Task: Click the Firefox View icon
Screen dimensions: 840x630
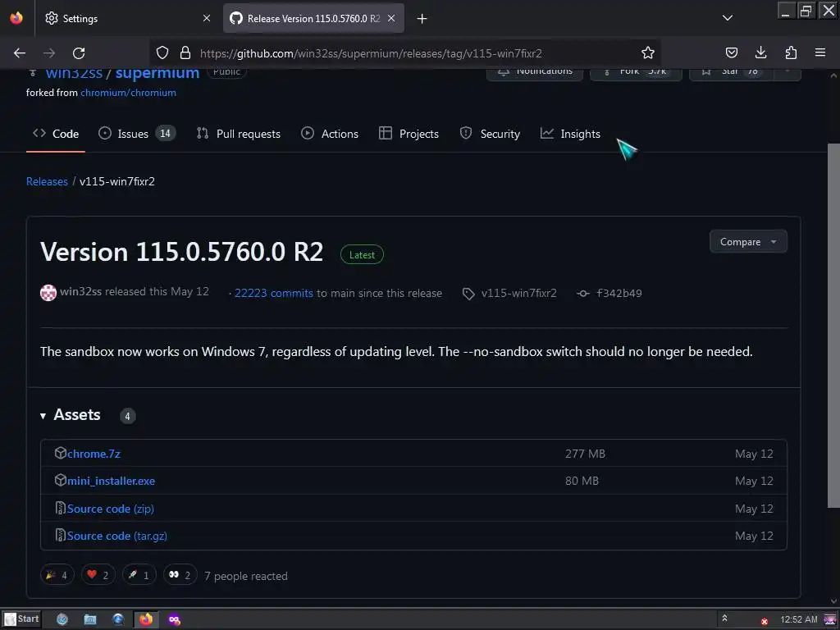Action: 16,18
